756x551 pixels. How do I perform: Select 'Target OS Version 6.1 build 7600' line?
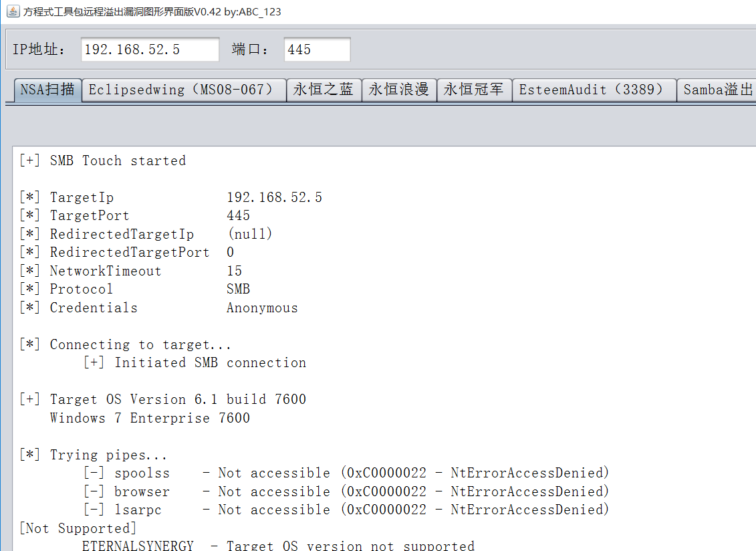[163, 399]
